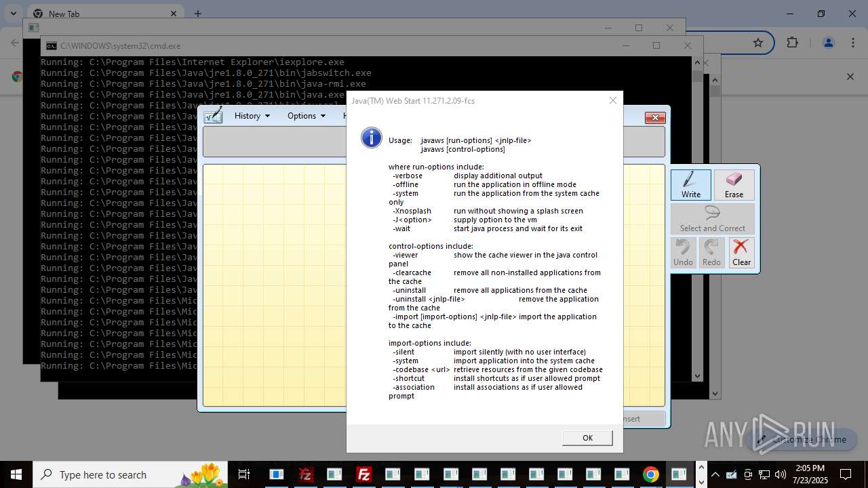
Task: Open a new Chrome tab with plus
Action: 198,14
